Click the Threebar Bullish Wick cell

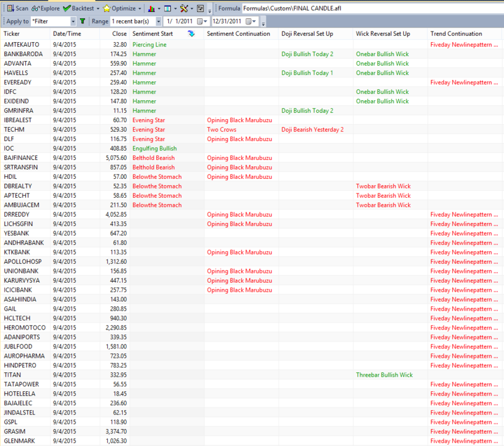pos(384,375)
